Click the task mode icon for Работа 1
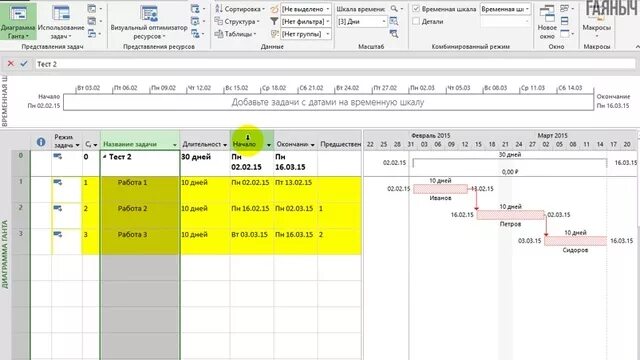The image size is (640, 360). tap(58, 182)
